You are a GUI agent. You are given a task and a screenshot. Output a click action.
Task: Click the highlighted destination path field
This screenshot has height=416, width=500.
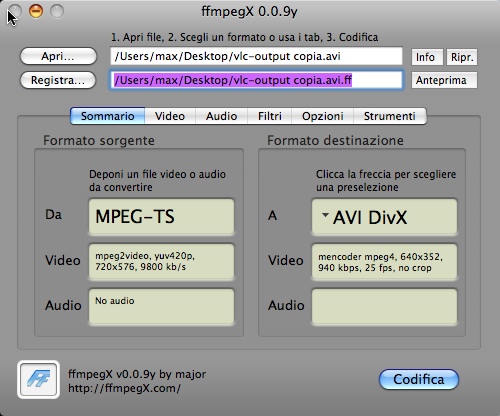click(x=256, y=80)
